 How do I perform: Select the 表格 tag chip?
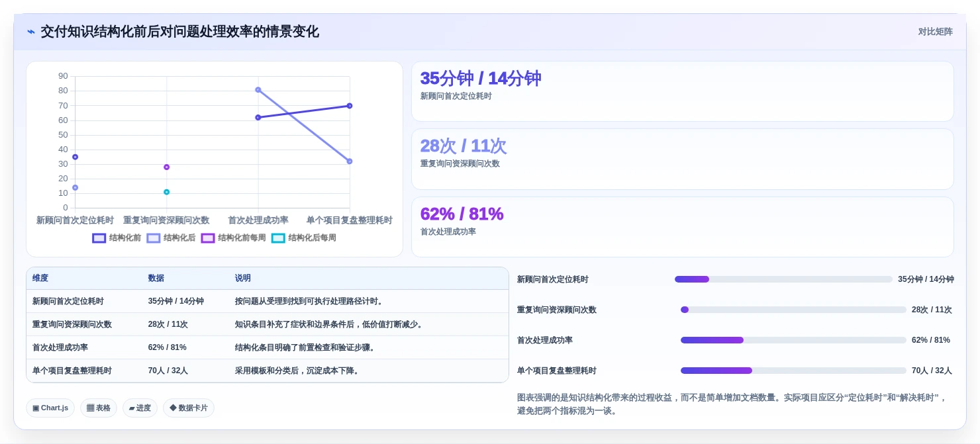click(99, 408)
